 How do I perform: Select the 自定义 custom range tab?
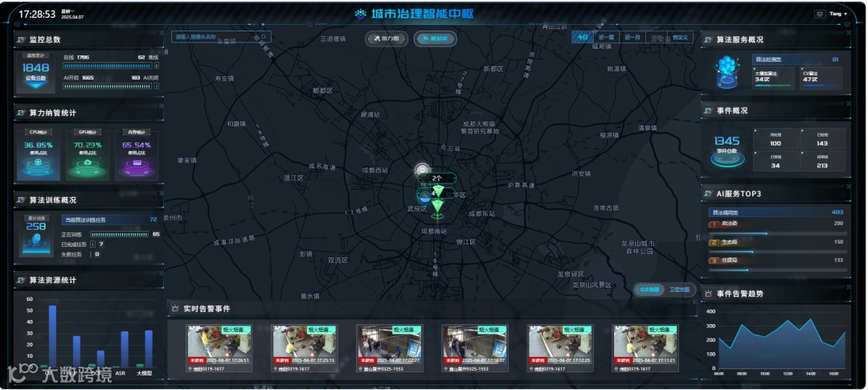[681, 37]
